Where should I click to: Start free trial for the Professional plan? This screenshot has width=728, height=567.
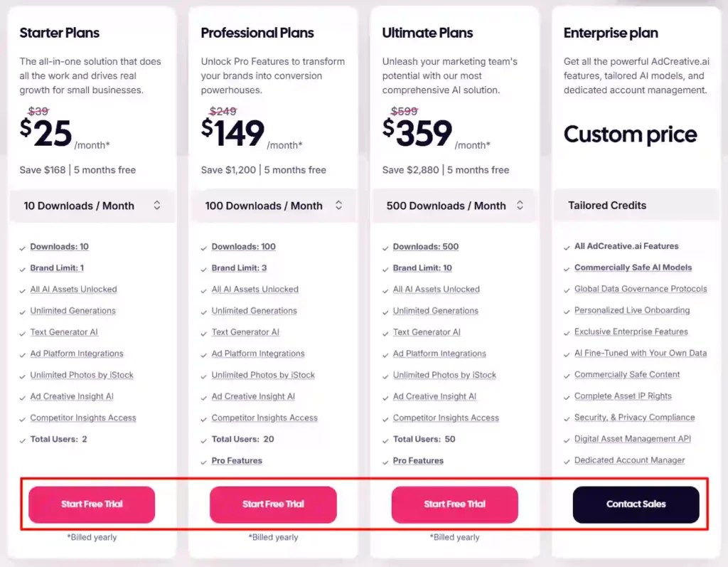(x=273, y=504)
